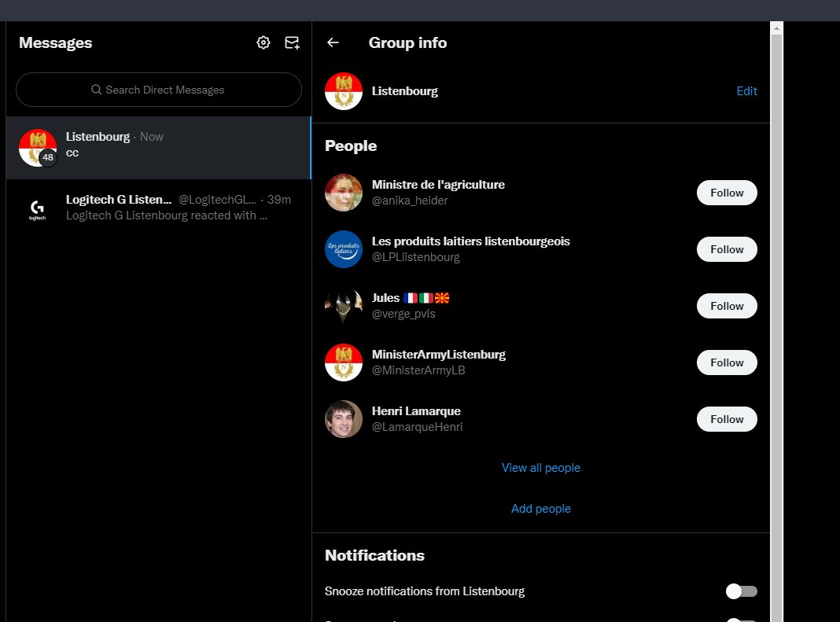840x622 pixels.
Task: Click the Group info vertical scrollbar
Action: (776, 327)
